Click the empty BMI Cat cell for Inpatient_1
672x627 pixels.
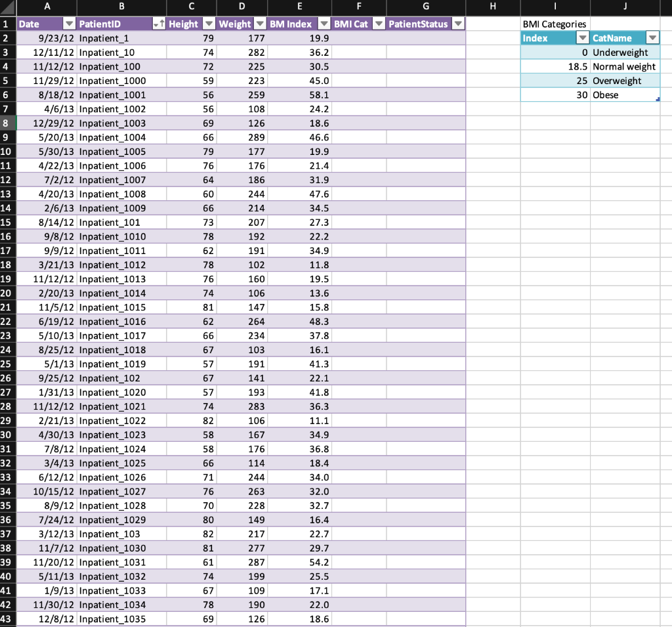coord(359,38)
